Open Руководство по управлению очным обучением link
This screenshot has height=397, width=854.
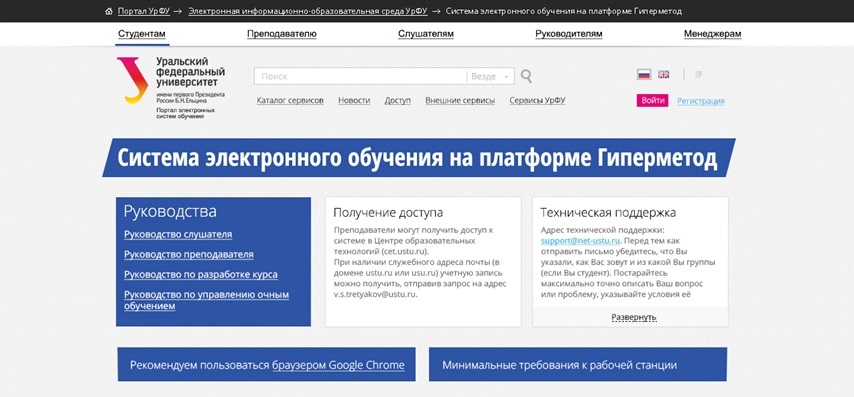click(x=206, y=300)
